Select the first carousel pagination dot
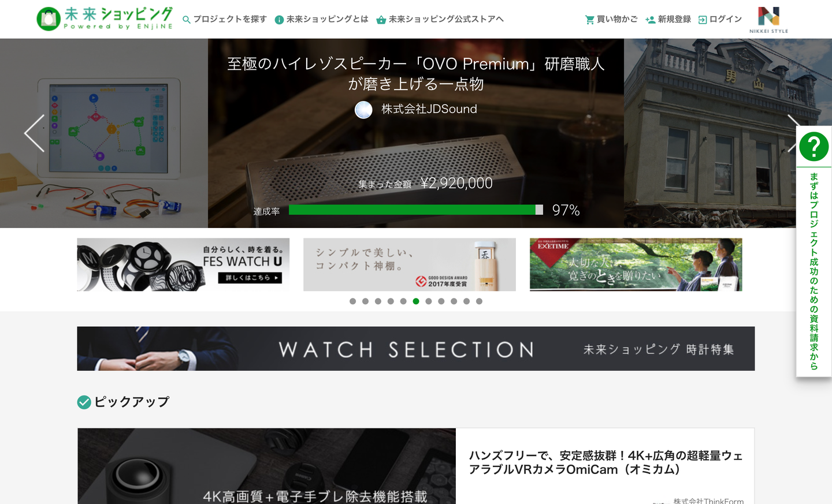This screenshot has width=832, height=504. click(352, 301)
